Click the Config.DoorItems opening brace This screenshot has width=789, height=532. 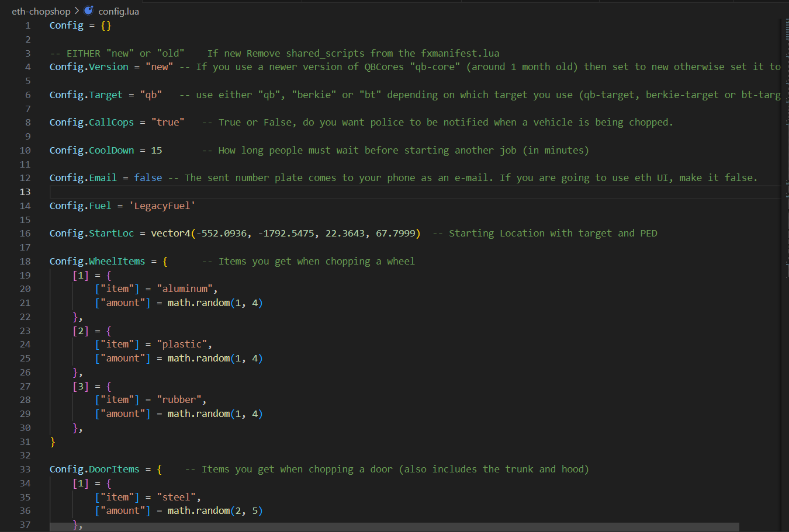(x=160, y=470)
